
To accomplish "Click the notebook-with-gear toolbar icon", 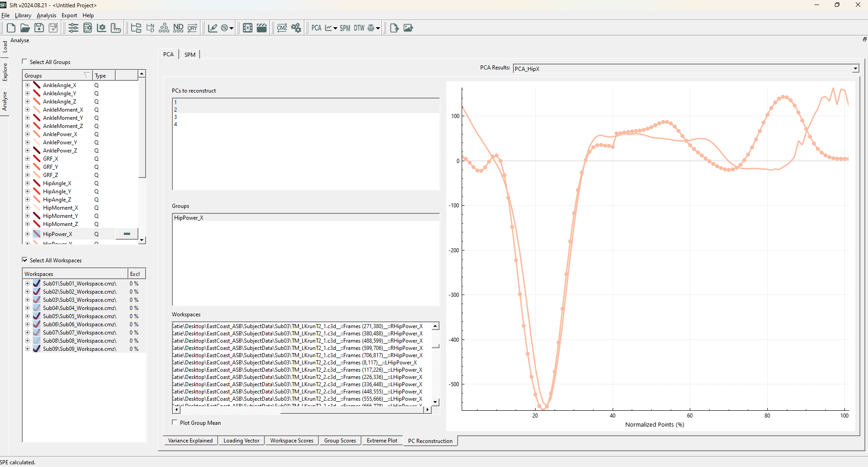I will [x=88, y=28].
